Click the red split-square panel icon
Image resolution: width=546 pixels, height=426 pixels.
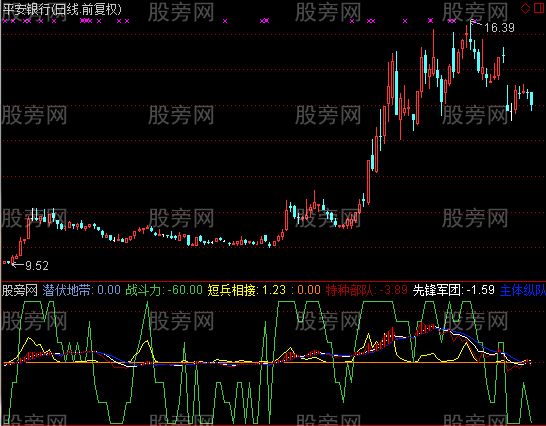click(539, 8)
